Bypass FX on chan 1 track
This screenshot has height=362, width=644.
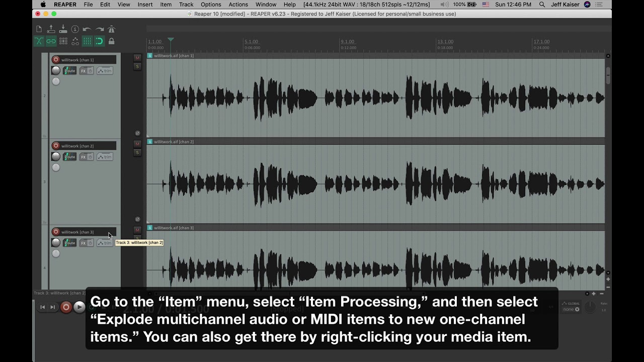pyautogui.click(x=91, y=71)
